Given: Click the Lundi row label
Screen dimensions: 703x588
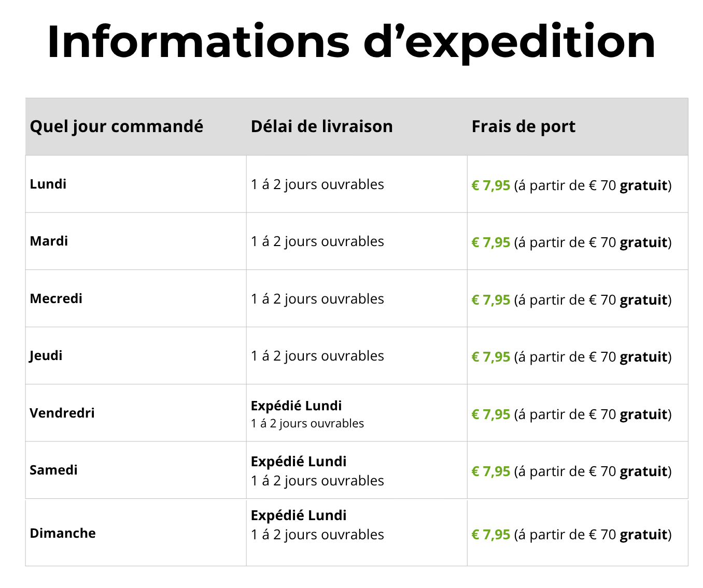Looking at the screenshot, I should coord(48,184).
